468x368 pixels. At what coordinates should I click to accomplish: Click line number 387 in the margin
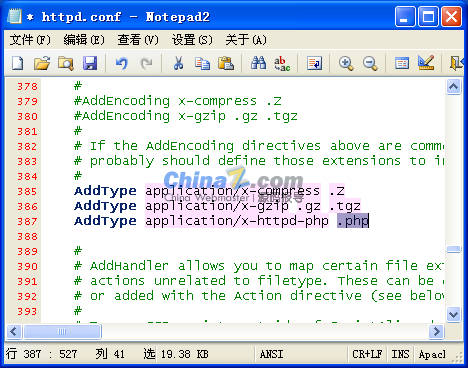click(x=27, y=222)
